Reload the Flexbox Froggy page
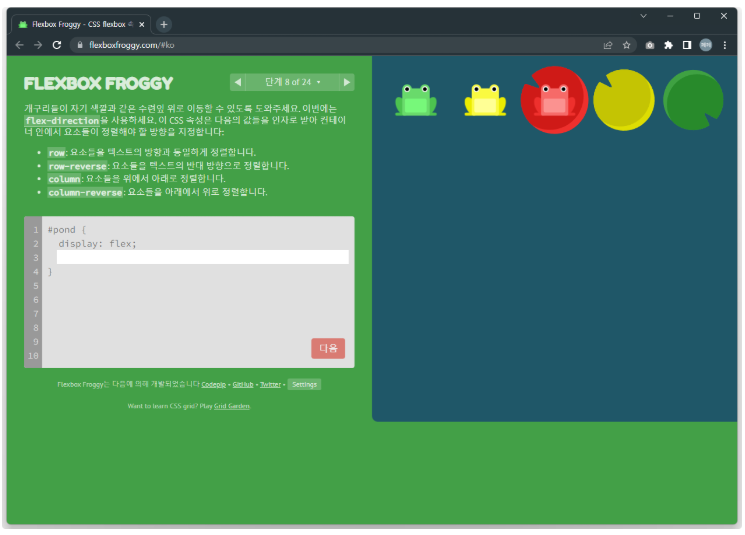745x535 pixels. (x=57, y=45)
